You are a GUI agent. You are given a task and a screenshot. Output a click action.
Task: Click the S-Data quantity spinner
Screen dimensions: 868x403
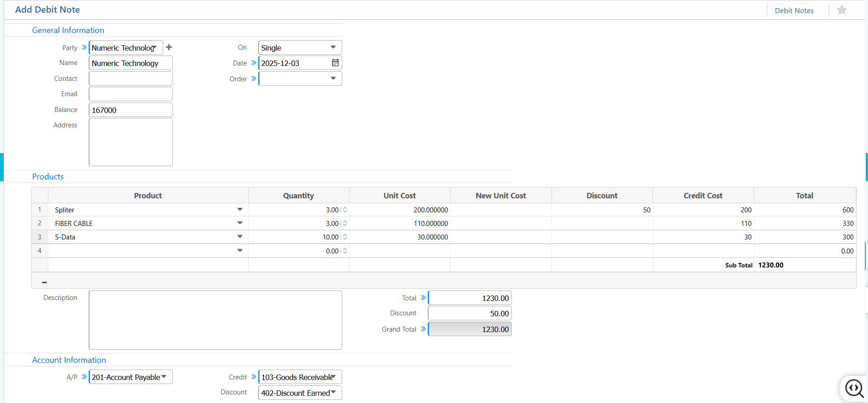coord(345,237)
